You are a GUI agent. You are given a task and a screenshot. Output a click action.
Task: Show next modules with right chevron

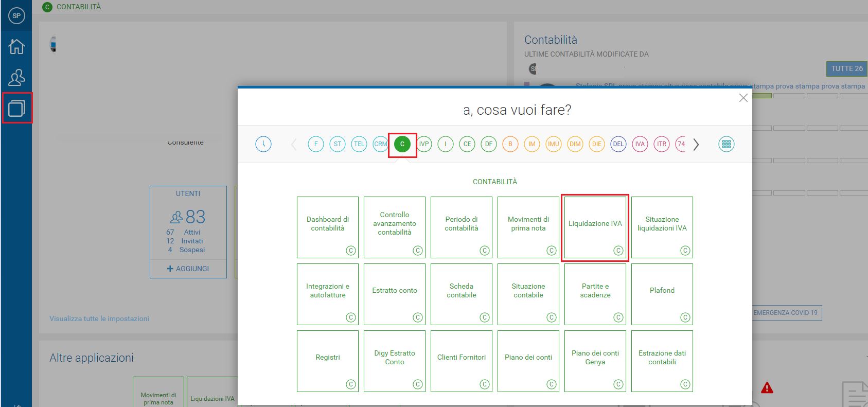(x=696, y=145)
